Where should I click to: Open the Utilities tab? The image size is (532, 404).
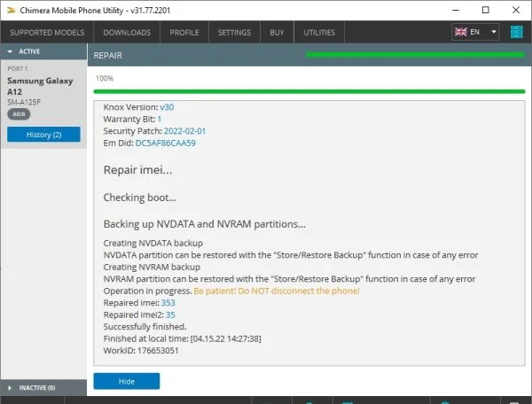pos(319,33)
